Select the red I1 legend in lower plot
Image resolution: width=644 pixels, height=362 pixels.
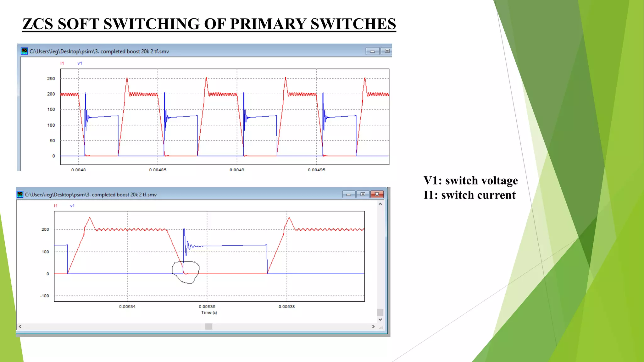coord(56,206)
